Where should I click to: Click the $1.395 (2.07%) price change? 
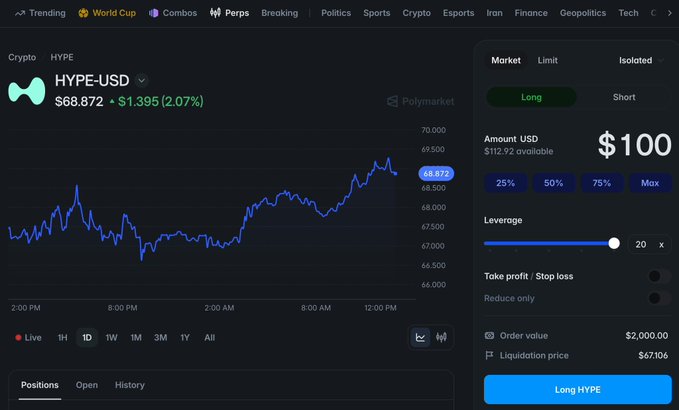coord(157,102)
